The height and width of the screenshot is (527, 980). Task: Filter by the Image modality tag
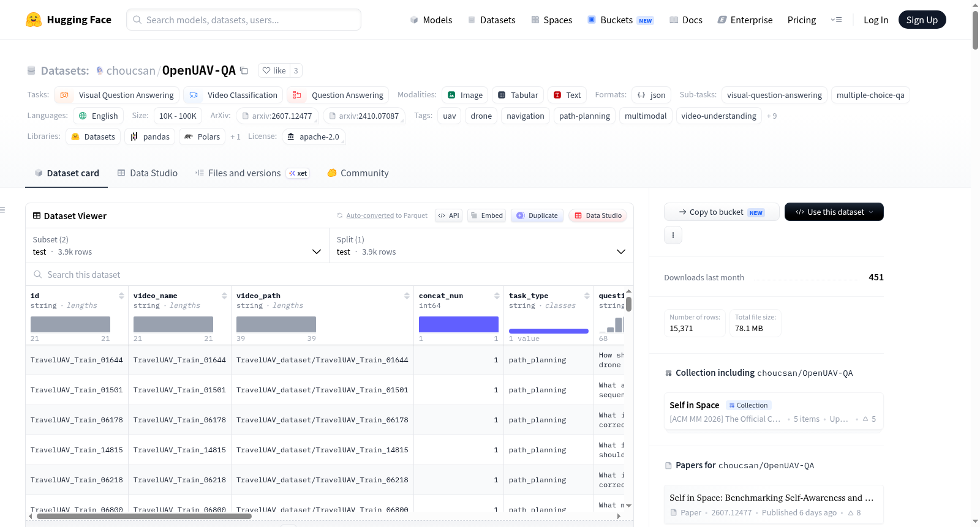(465, 95)
